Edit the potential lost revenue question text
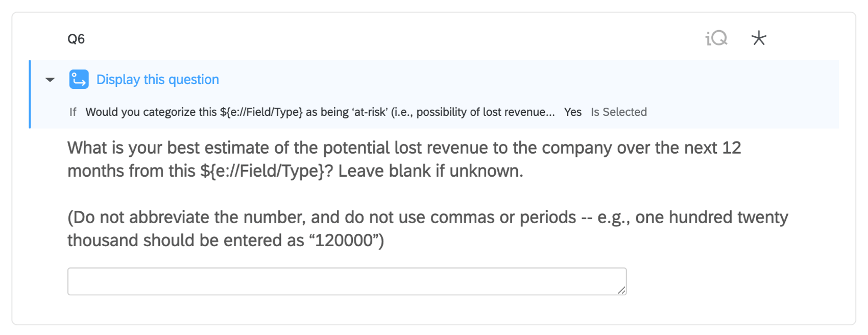Screen dimensions: 868x335 357,159
